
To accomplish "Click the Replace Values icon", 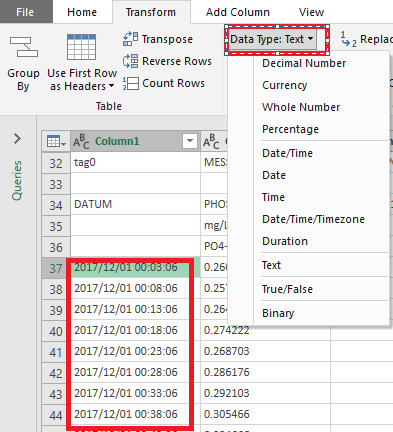I will 349,39.
